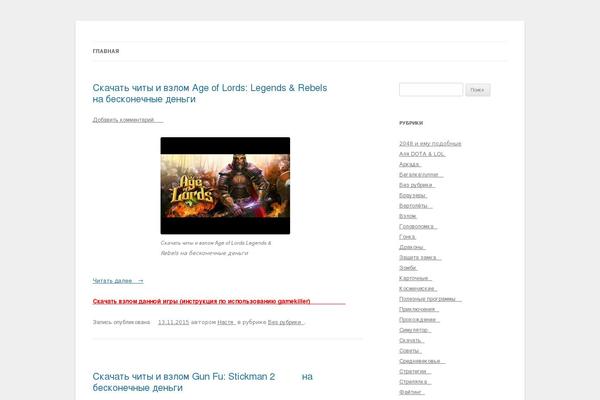The width and height of the screenshot is (600, 400).
Task: Open Без рубрики in sidebar categories
Action: 417,185
